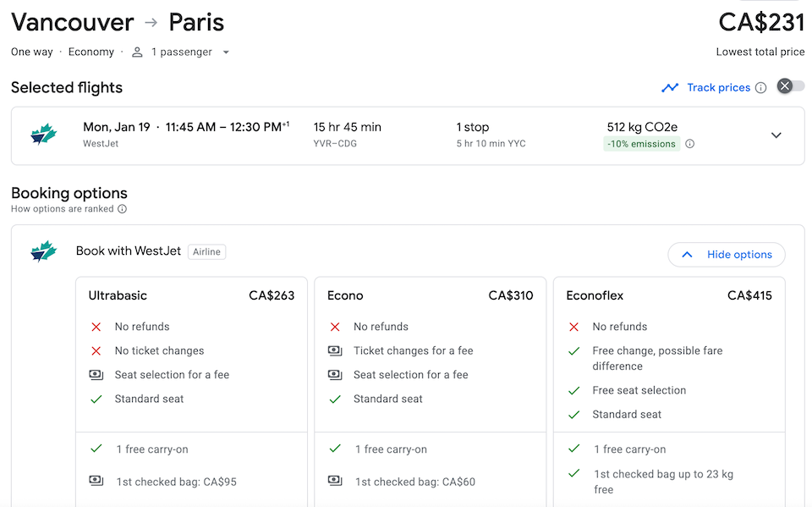This screenshot has height=507, width=812.
Task: Click the Track prices graph icon
Action: (x=671, y=87)
